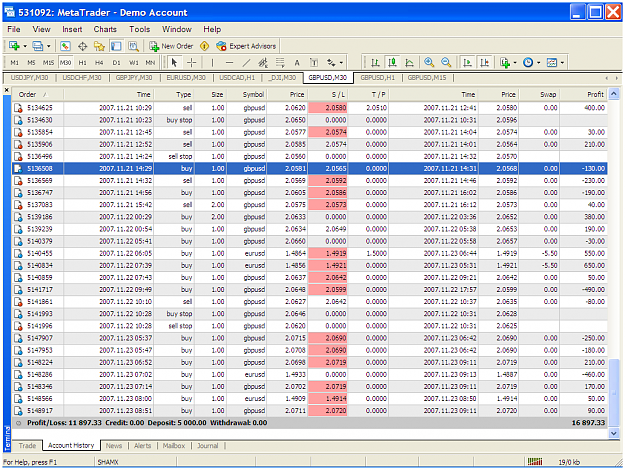Switch chart period to M1

(x=14, y=63)
